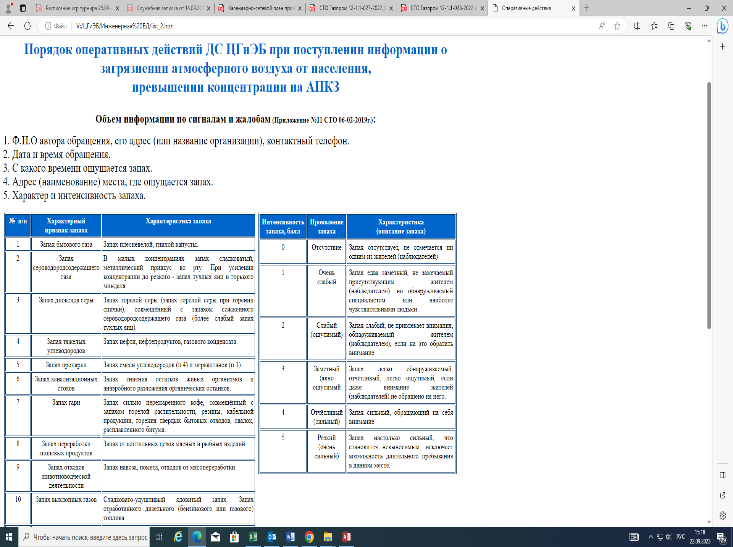Close the 'Календарно-сетевой план' tab
Viewport: 733px width, 547px height.
(299, 8)
